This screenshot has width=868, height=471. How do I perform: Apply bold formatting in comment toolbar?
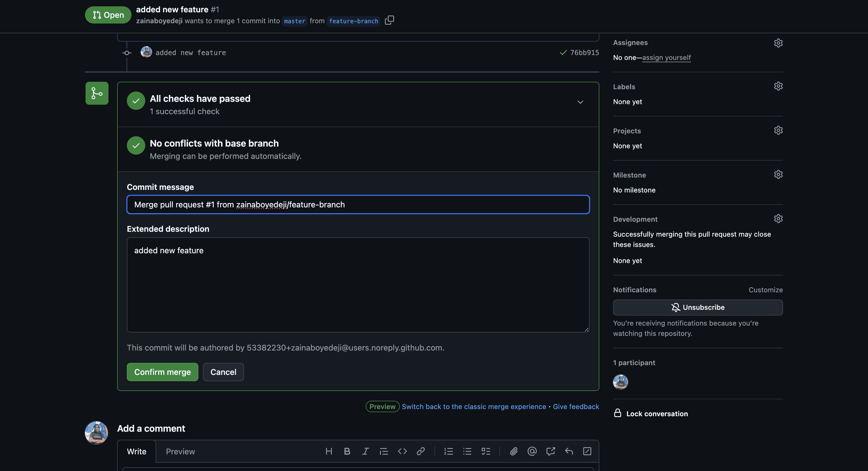(347, 451)
